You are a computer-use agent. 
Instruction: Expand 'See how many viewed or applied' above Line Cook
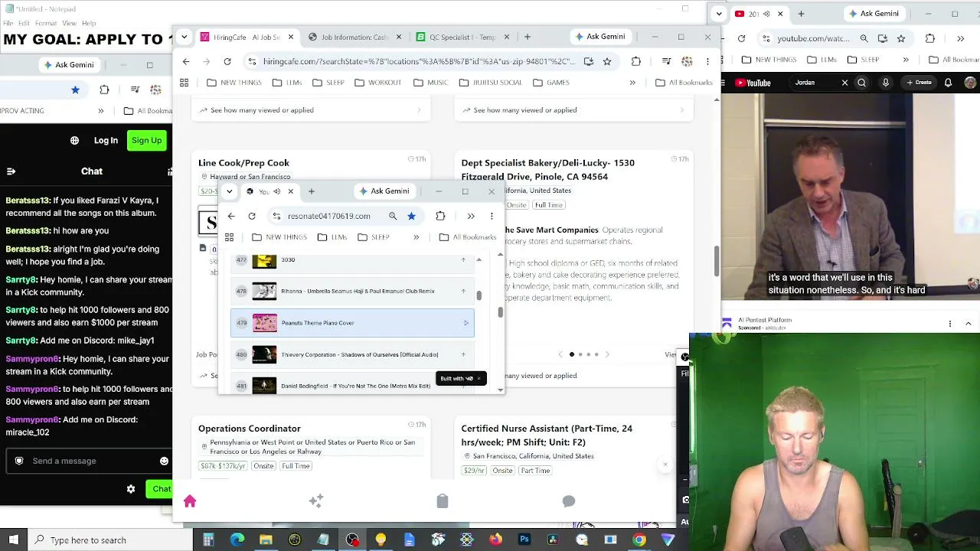tap(310, 110)
